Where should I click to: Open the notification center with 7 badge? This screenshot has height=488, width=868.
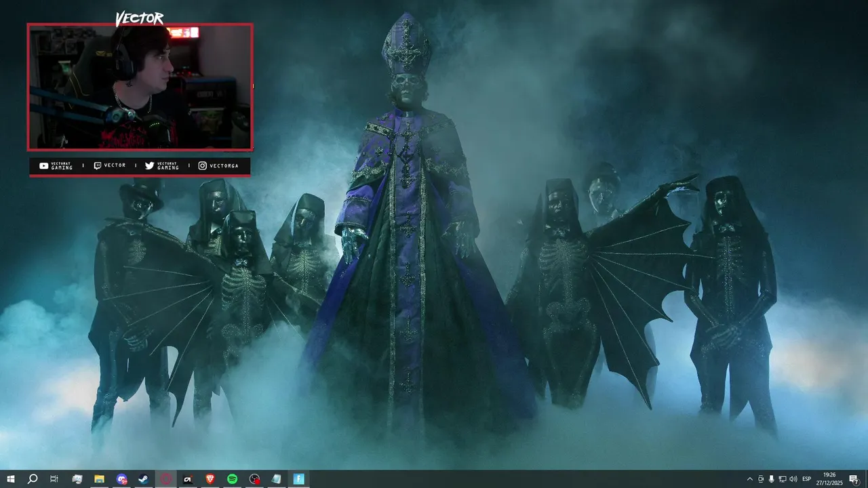(x=854, y=479)
